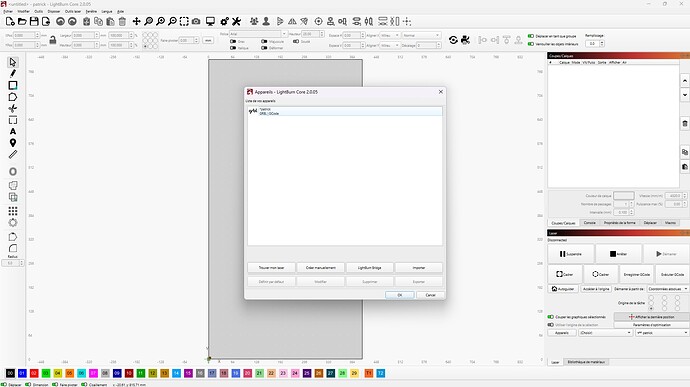The image size is (690, 387).
Task: Click the trash delete icon in the top toolbar
Action: tap(122, 21)
